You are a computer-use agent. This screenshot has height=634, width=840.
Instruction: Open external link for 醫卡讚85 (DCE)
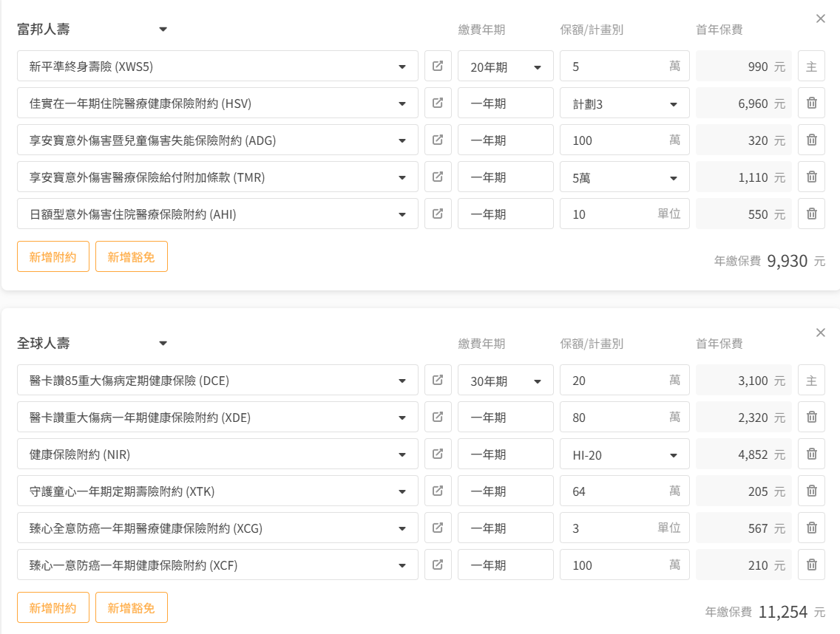click(438, 381)
